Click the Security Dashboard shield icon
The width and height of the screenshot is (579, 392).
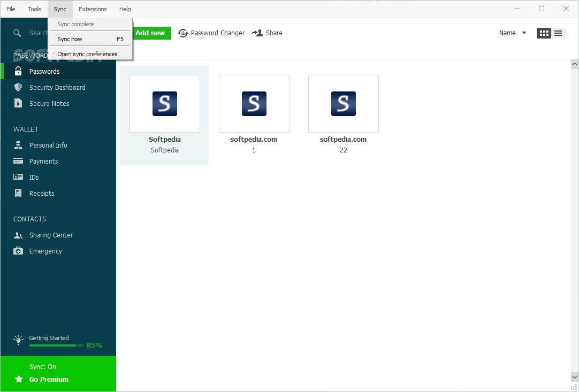coord(18,87)
